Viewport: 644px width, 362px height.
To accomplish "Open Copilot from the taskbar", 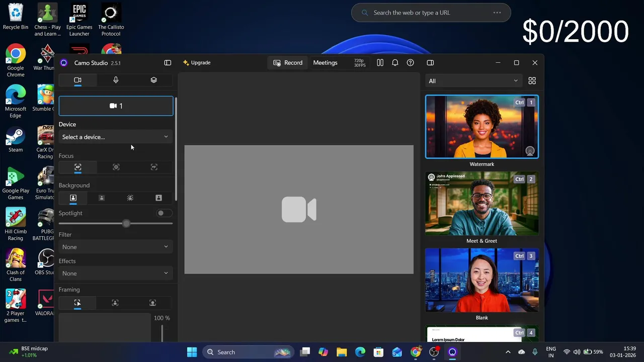I will pyautogui.click(x=323, y=352).
